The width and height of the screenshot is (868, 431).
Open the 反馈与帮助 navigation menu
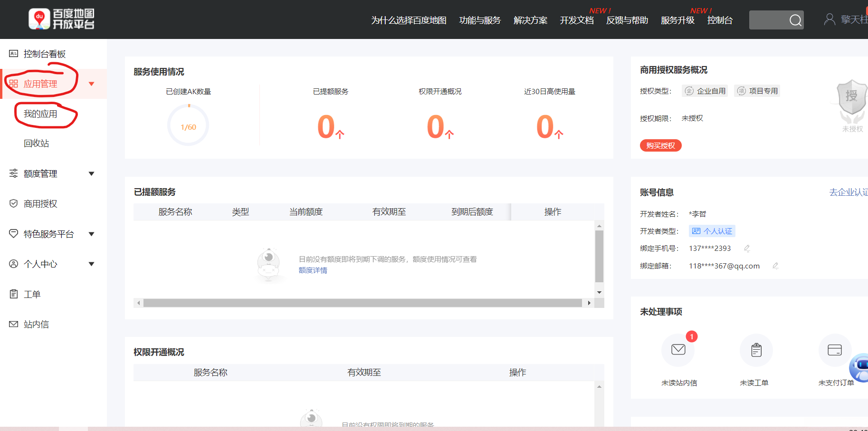627,20
